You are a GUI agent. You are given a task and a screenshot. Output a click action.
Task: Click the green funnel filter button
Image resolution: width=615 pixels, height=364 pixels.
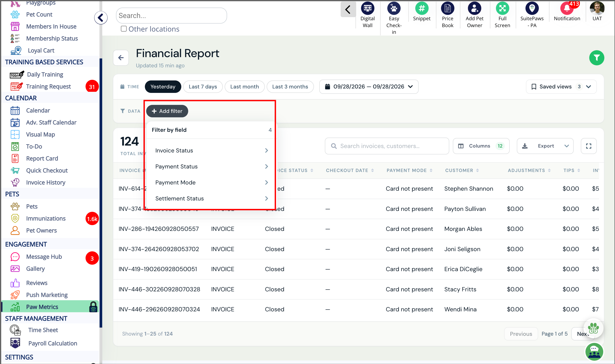click(596, 58)
